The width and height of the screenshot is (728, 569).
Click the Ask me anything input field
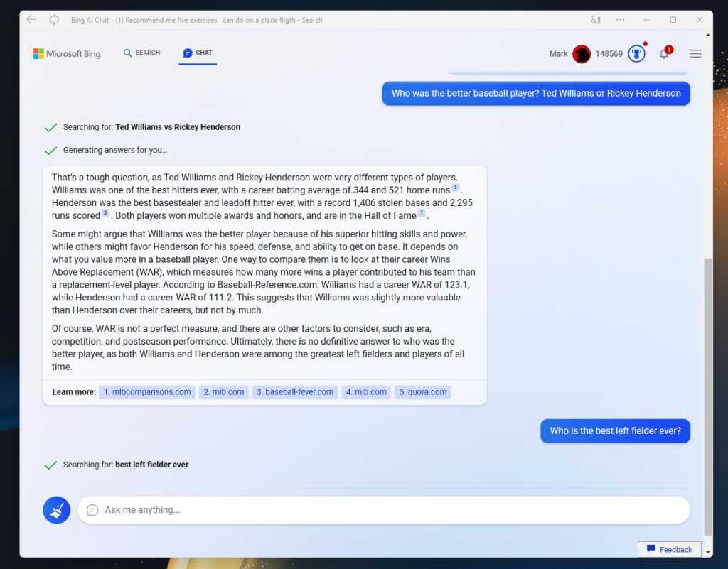[384, 509]
